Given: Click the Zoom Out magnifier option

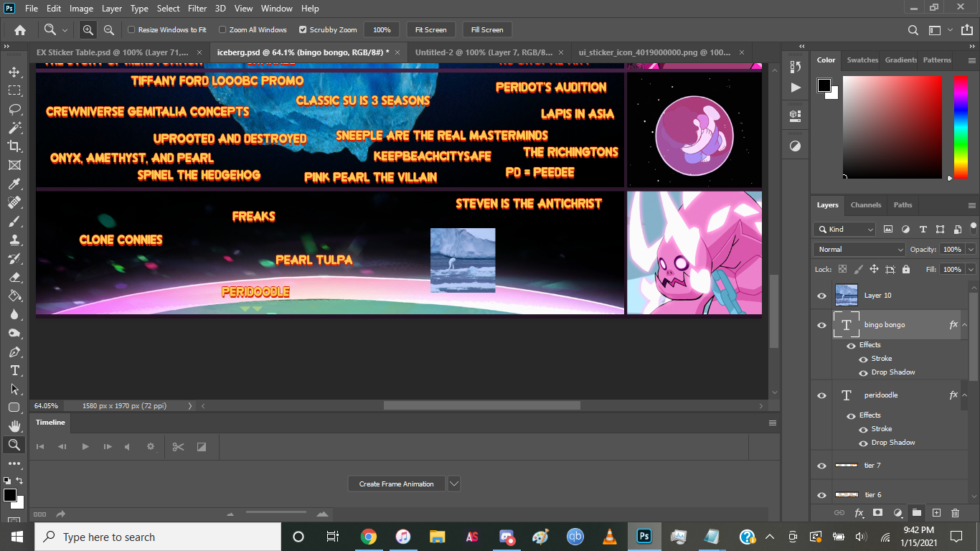Looking at the screenshot, I should click(x=109, y=30).
